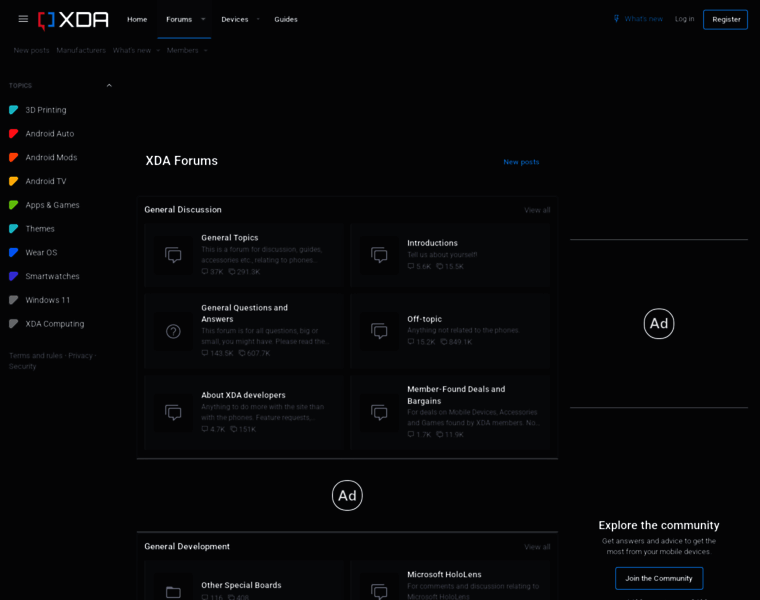This screenshot has width=760, height=600.
Task: Open the Log in link
Action: pos(684,19)
